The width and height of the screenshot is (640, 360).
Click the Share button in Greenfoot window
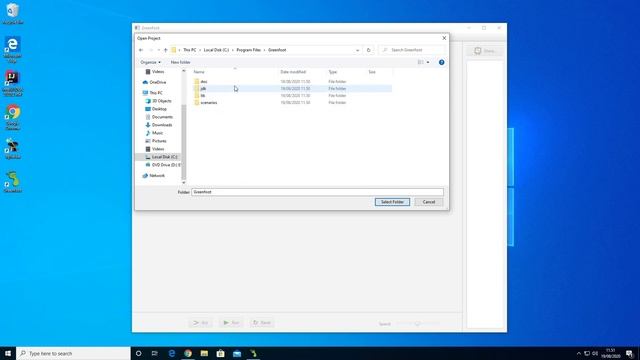[x=484, y=51]
